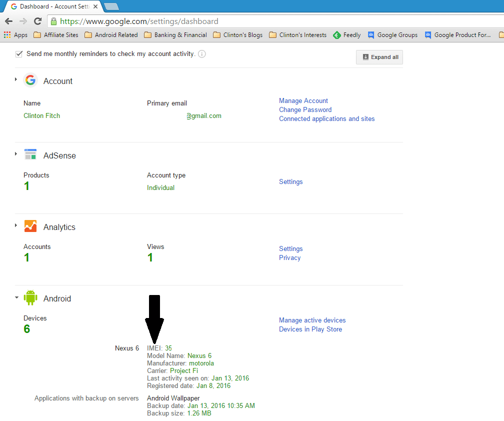Close the Dashboard browser tab
The width and height of the screenshot is (504, 421).
tap(95, 6)
